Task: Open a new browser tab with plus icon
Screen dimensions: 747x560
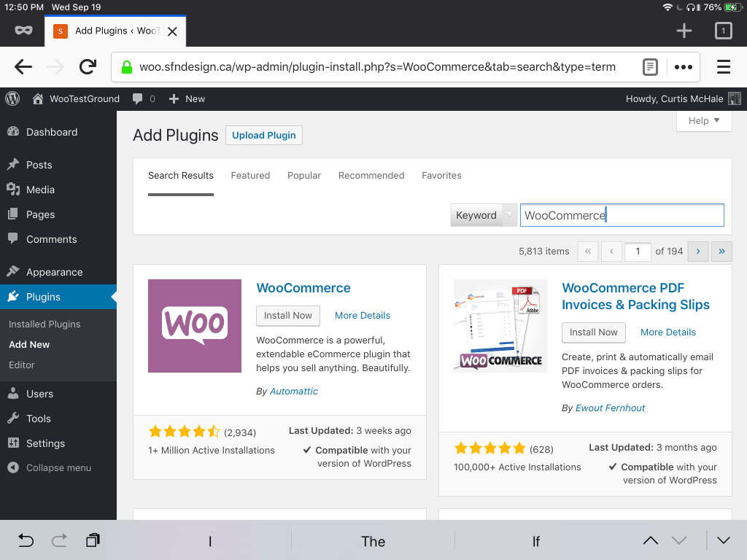Action: point(684,31)
